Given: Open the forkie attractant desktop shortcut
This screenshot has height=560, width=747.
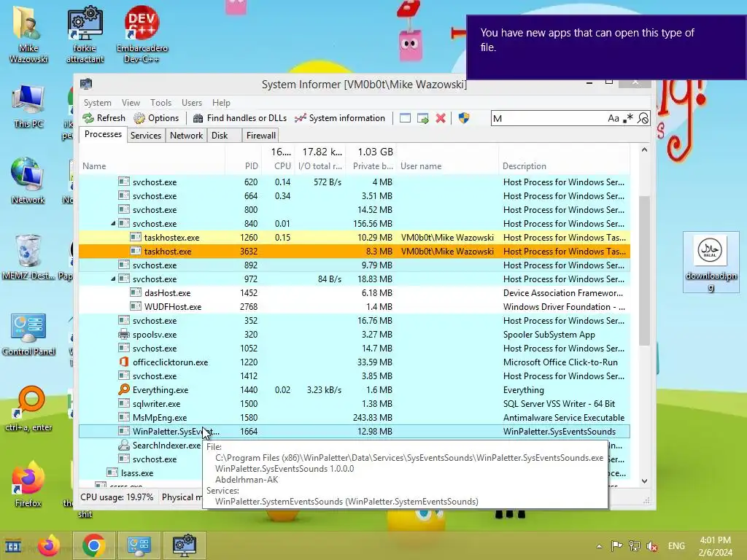Looking at the screenshot, I should [85, 35].
